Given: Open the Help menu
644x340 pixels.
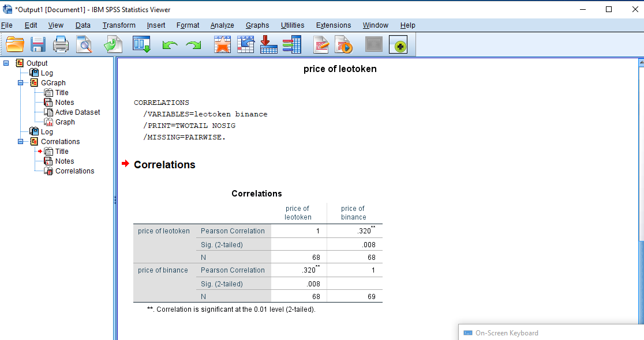Looking at the screenshot, I should (408, 25).
